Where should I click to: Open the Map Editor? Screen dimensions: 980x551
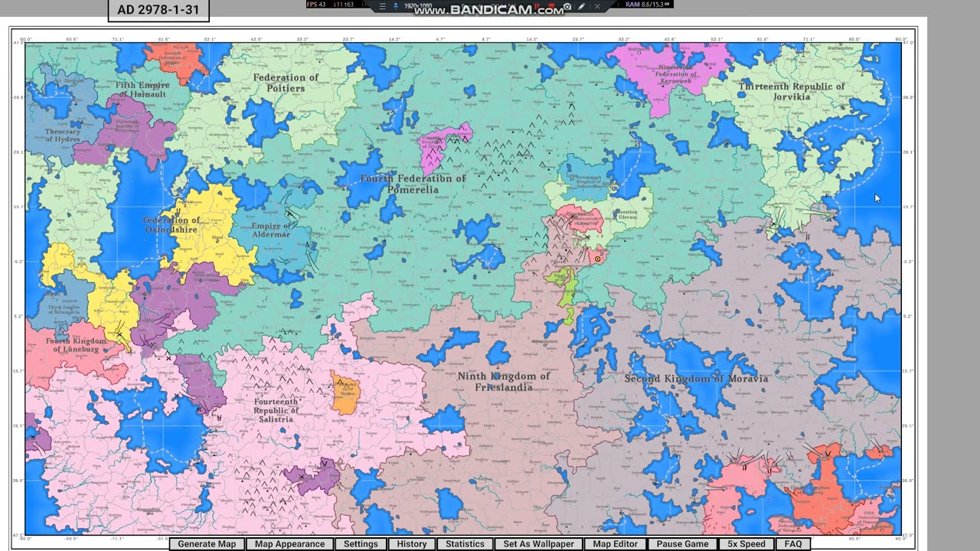click(x=615, y=544)
